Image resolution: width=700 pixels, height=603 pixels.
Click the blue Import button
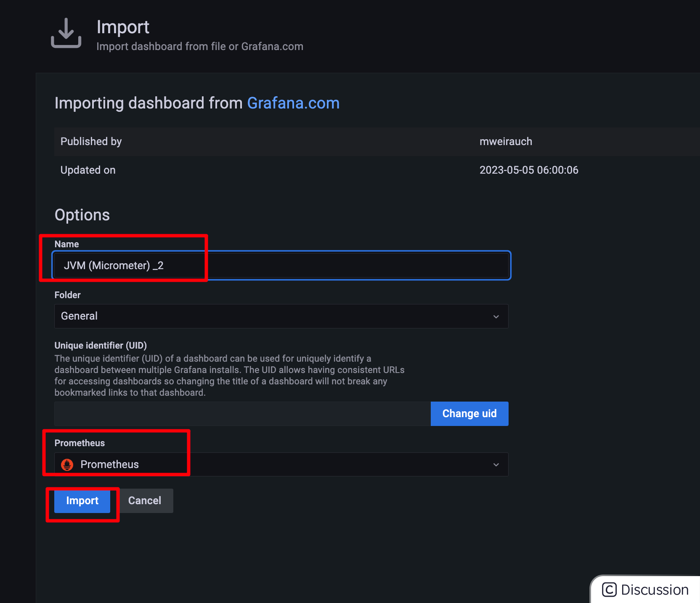click(82, 501)
